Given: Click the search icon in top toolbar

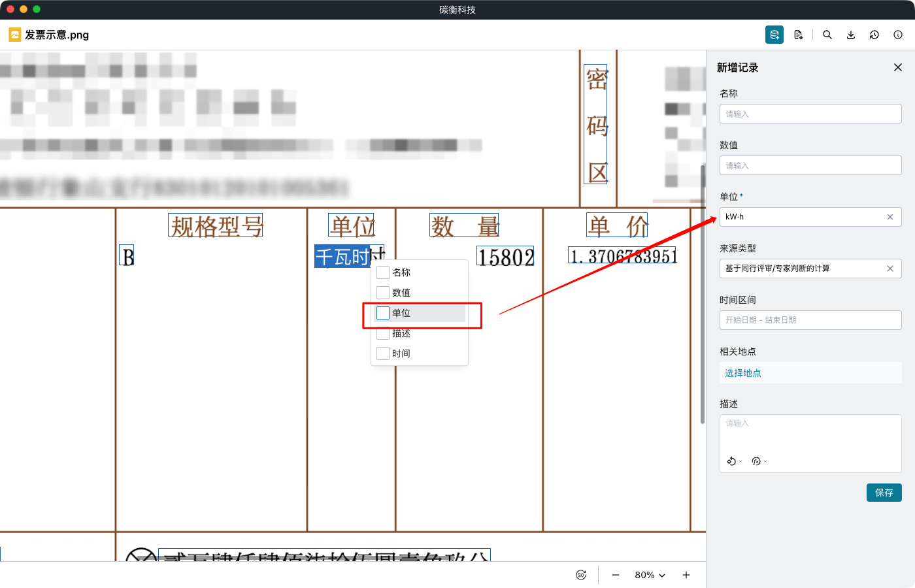Looking at the screenshot, I should point(827,35).
